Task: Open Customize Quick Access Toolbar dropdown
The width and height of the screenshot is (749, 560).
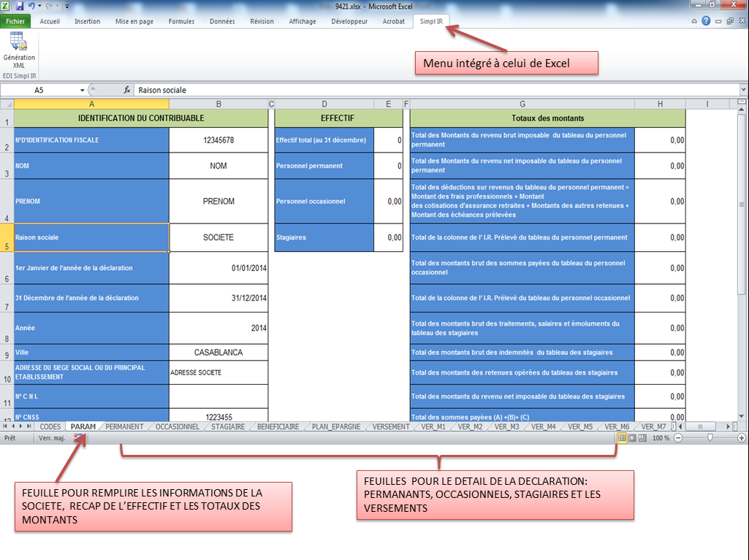Action: [67, 6]
